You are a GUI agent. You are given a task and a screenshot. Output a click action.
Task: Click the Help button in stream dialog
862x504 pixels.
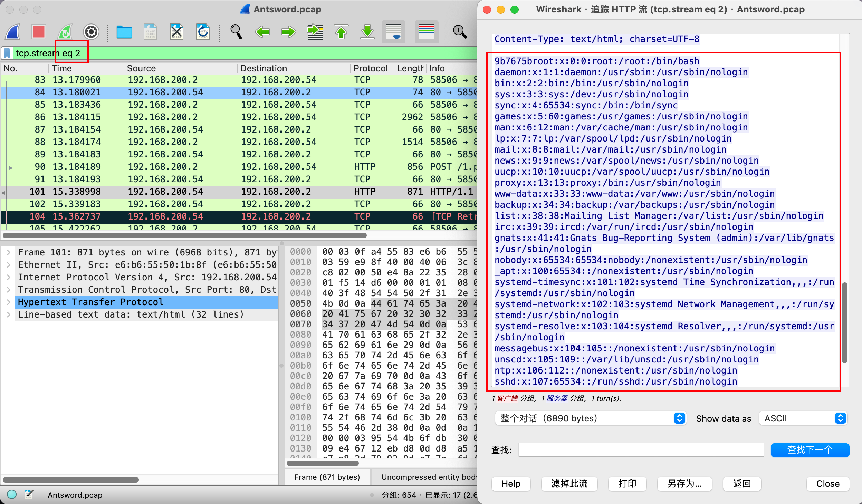point(511,484)
